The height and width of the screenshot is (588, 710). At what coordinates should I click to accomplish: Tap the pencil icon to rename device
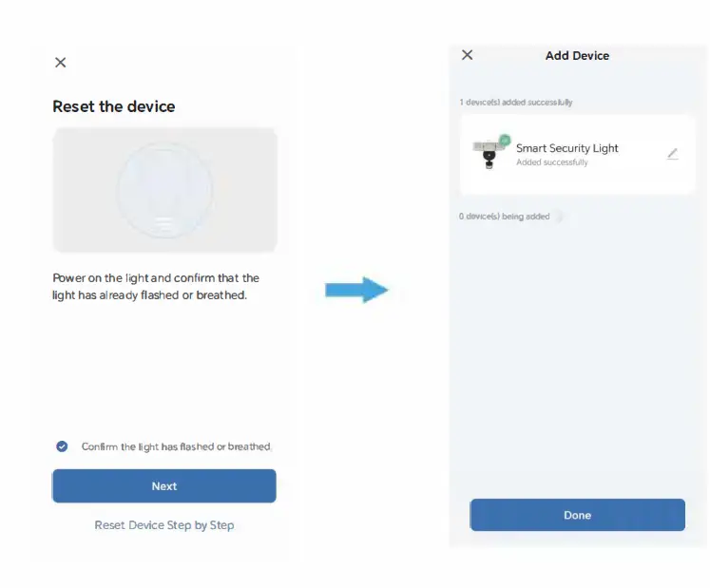tap(672, 154)
